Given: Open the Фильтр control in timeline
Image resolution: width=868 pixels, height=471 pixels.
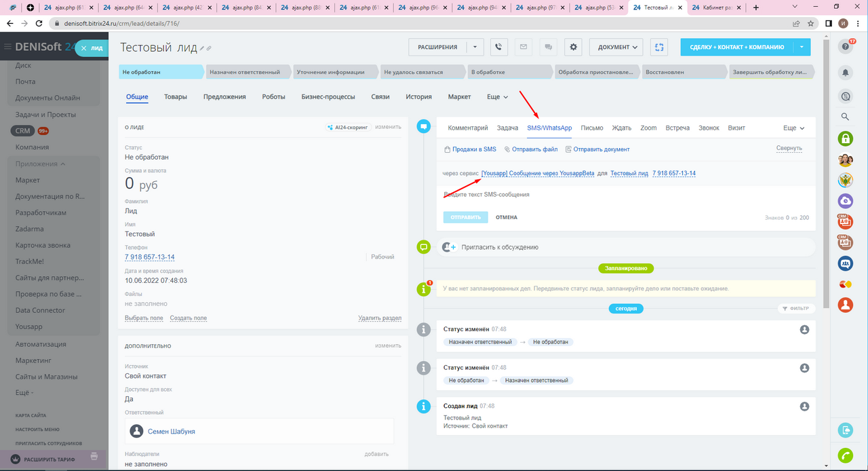Looking at the screenshot, I should tap(796, 308).
